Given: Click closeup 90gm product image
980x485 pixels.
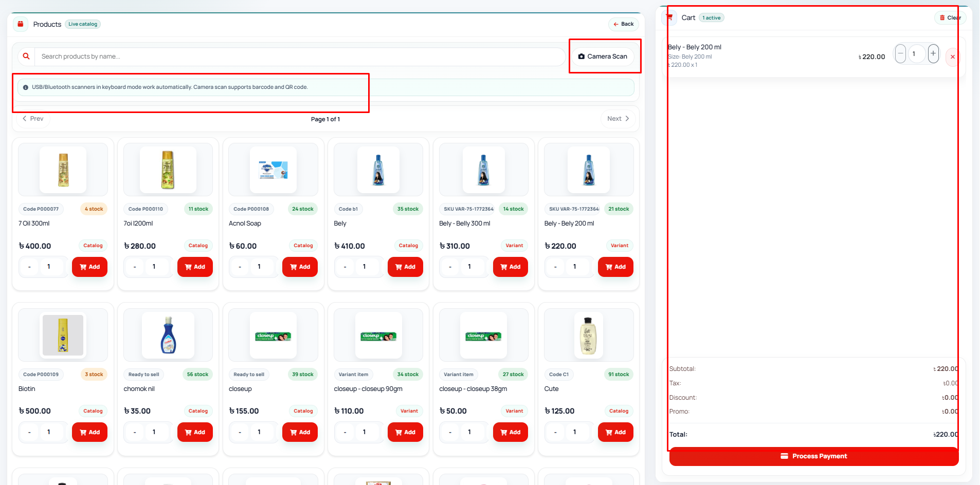Looking at the screenshot, I should pos(378,335).
